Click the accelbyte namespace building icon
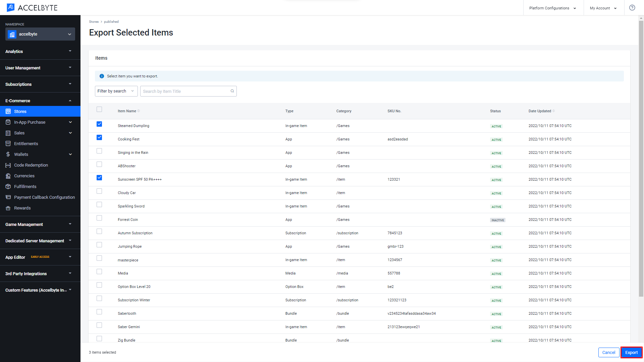 pyautogui.click(x=12, y=34)
